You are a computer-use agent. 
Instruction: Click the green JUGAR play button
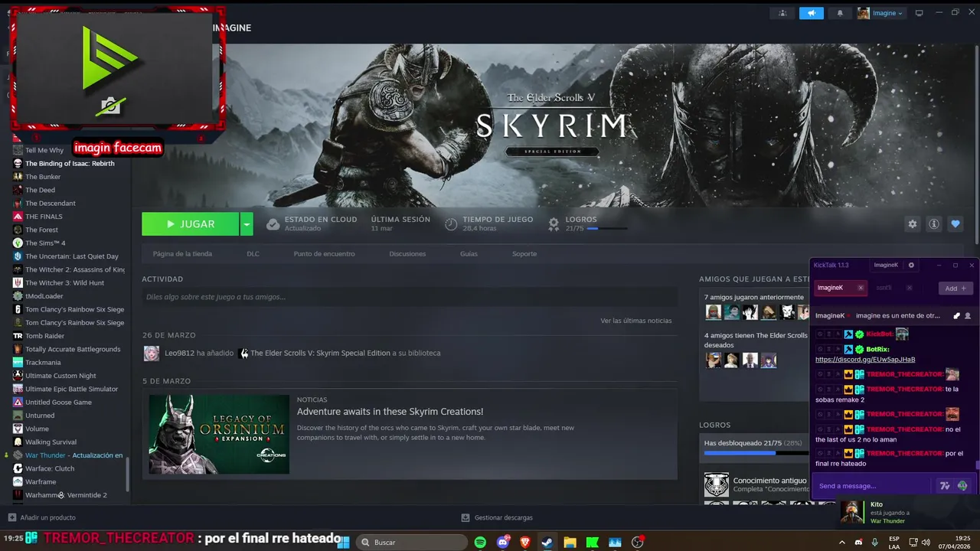(x=190, y=224)
